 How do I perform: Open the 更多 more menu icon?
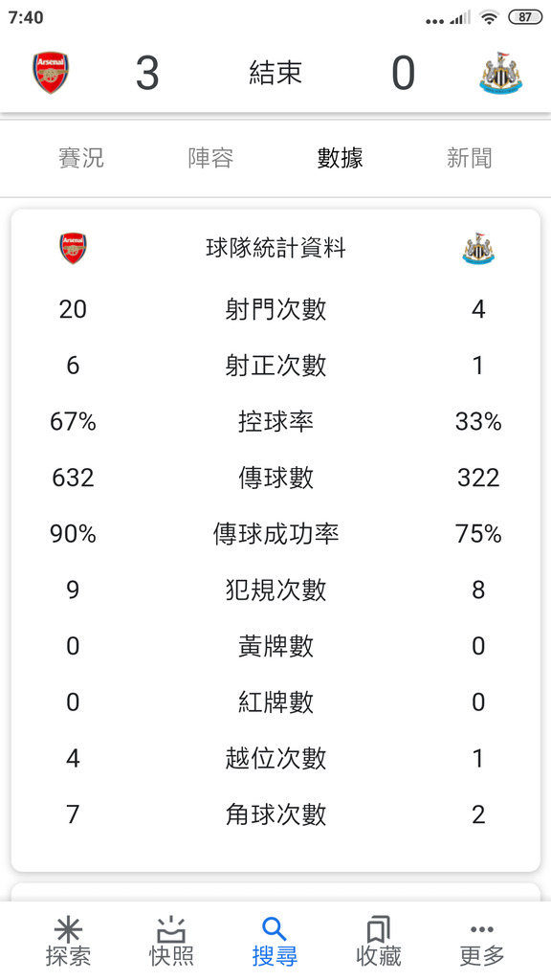click(482, 929)
